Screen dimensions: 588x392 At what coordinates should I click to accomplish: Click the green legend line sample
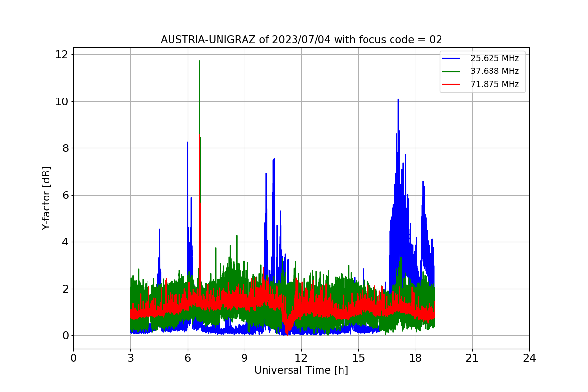[452, 72]
